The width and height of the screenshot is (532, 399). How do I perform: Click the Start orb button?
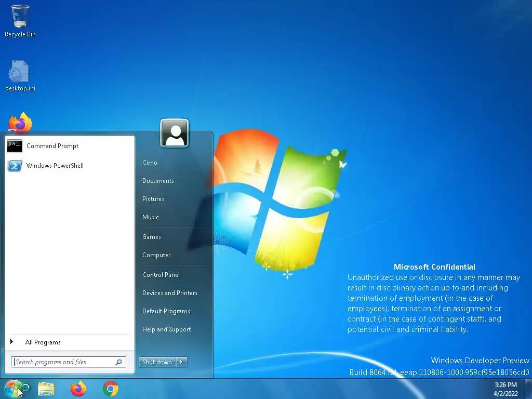pos(13,389)
